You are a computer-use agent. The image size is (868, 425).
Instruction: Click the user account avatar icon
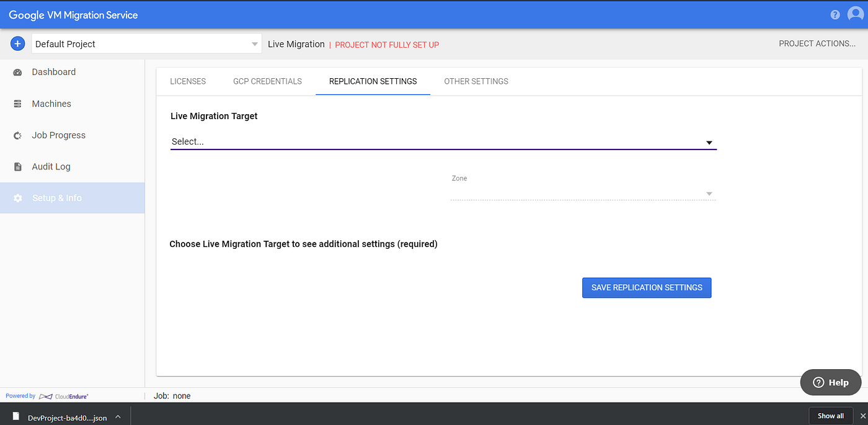point(856,14)
